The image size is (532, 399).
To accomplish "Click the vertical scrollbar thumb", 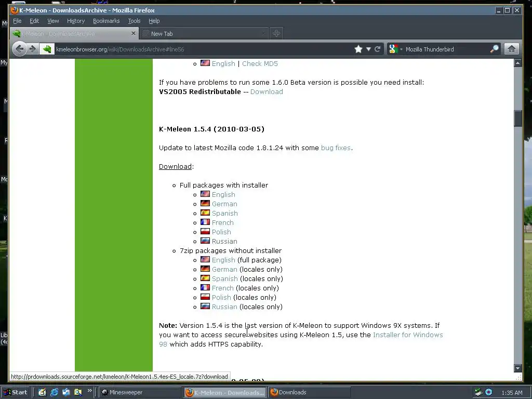I will pyautogui.click(x=518, y=118).
